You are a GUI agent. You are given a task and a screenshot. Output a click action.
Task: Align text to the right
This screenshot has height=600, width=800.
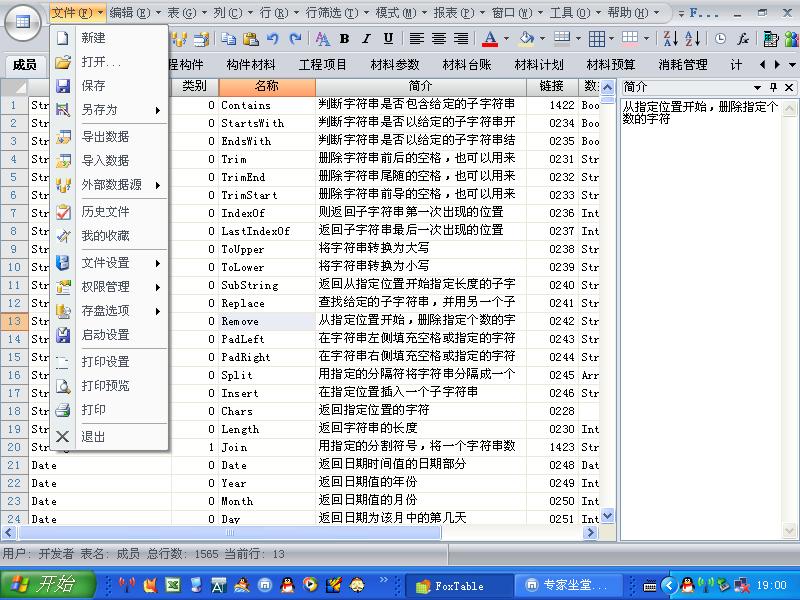point(461,39)
